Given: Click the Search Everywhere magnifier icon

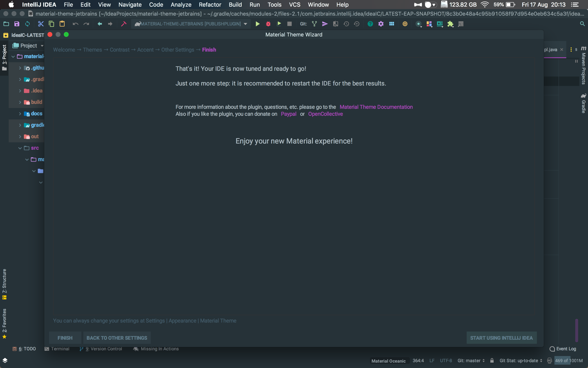Looking at the screenshot, I should (582, 24).
